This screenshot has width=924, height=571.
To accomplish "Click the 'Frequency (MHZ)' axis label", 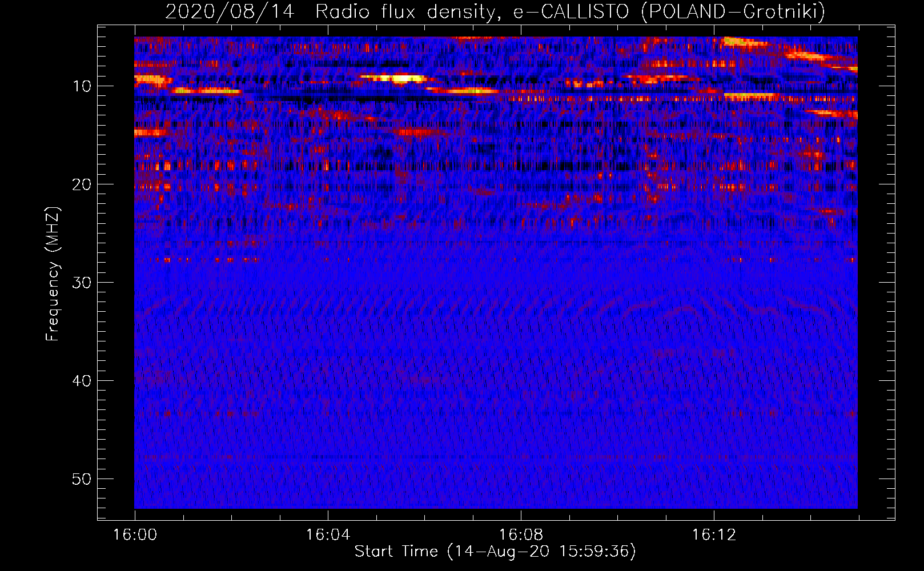I will 53,274.
